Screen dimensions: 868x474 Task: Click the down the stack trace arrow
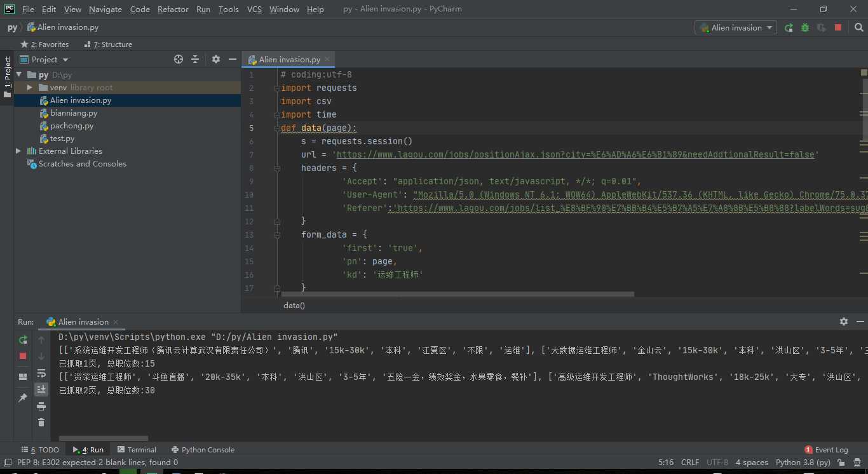pos(41,356)
